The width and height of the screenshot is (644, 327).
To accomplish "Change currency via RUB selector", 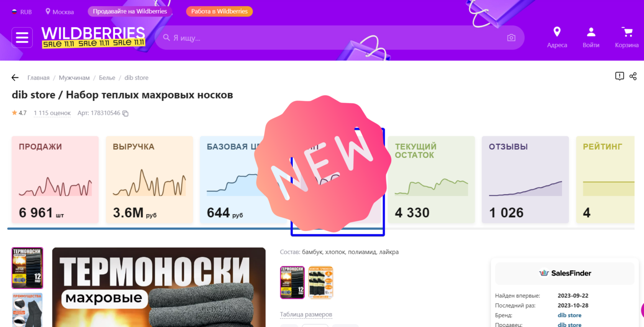I will [x=22, y=12].
